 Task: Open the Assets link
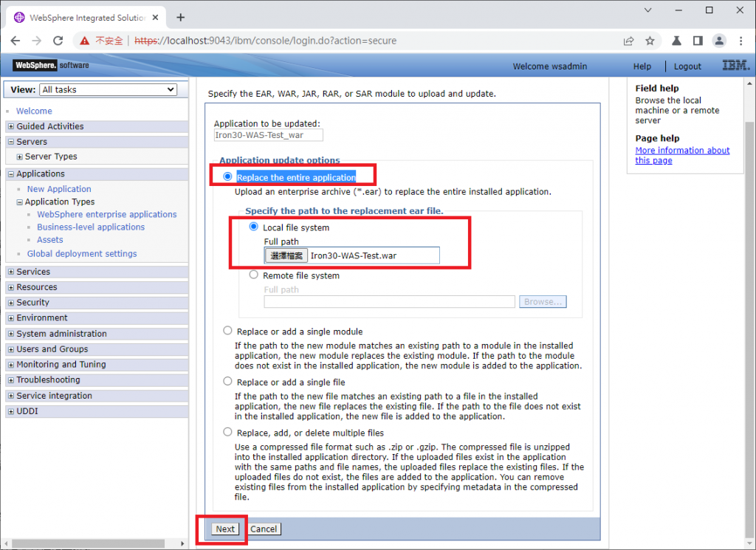[x=49, y=240]
